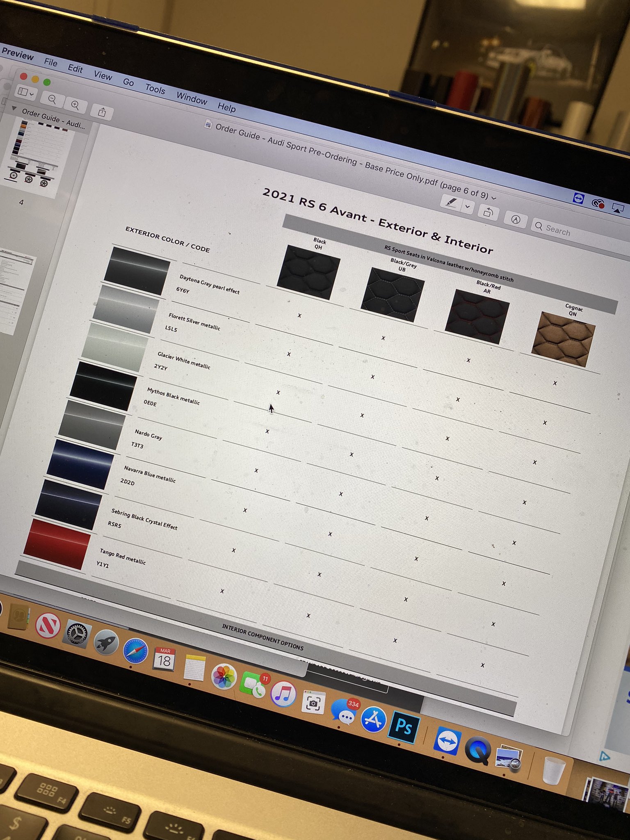This screenshot has width=630, height=840.
Task: Click the 'INTERIOR COMPONENT OPTIONS' heading
Action: coord(263,637)
